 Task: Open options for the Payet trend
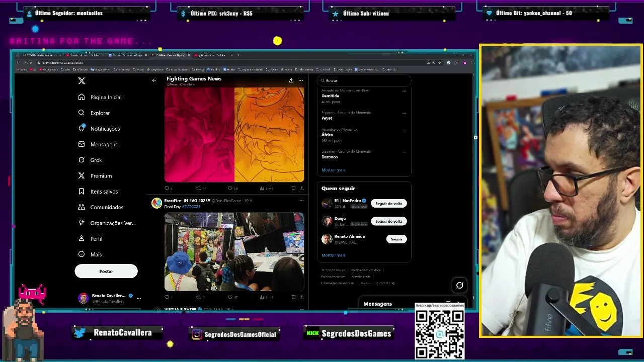point(404,113)
